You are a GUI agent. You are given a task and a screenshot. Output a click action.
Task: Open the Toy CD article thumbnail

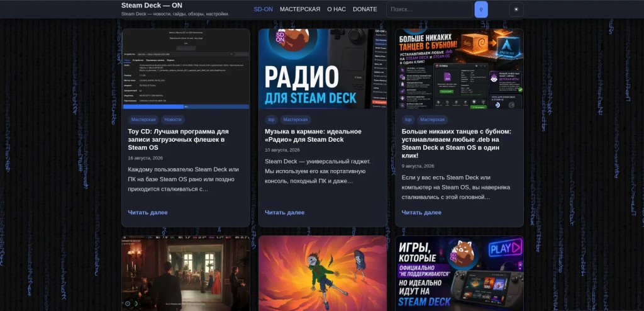point(186,69)
